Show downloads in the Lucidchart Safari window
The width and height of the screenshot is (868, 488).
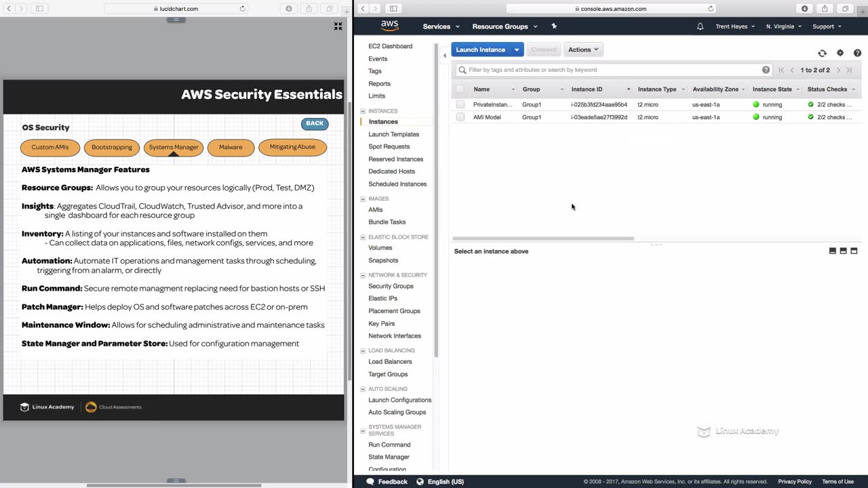tap(289, 9)
